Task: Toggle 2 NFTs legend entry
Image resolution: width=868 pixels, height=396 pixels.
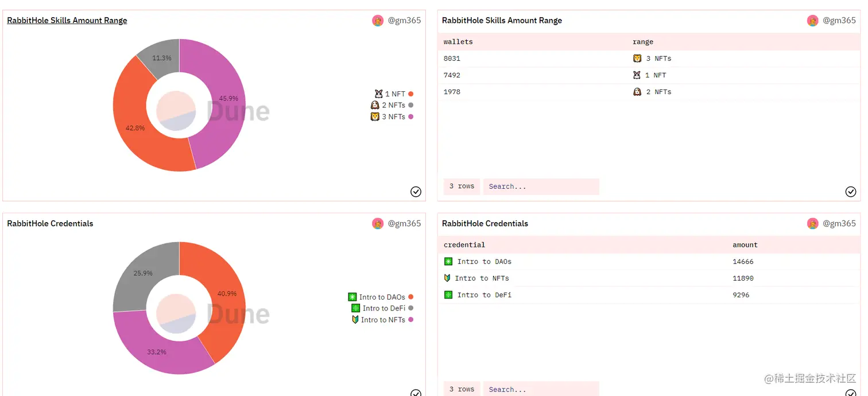Action: (392, 105)
